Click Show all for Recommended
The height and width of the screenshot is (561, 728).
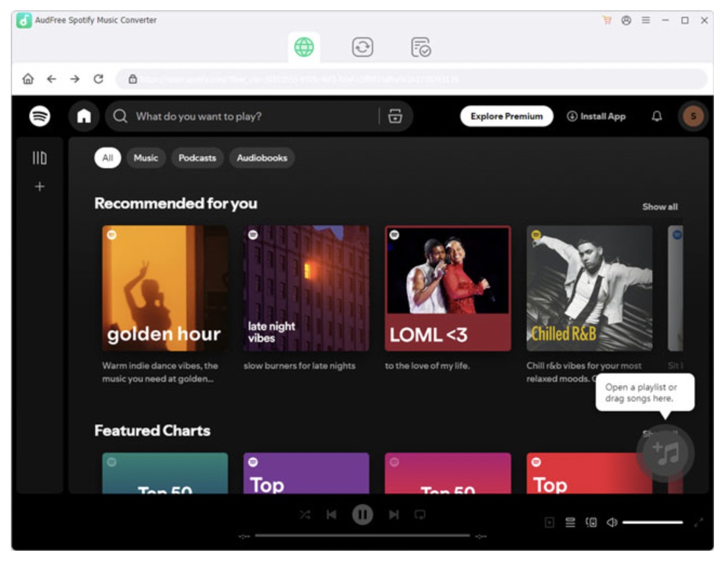[x=660, y=206]
